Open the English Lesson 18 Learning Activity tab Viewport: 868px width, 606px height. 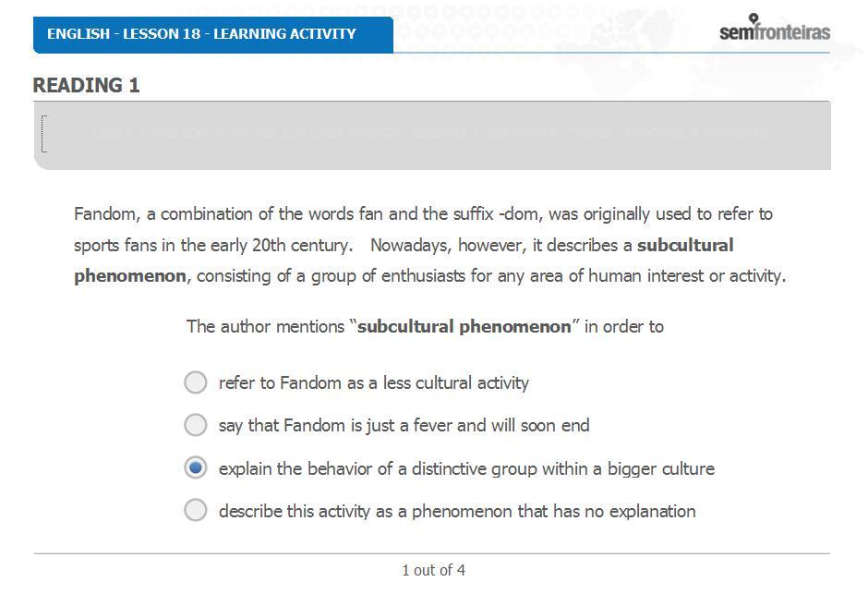[213, 34]
